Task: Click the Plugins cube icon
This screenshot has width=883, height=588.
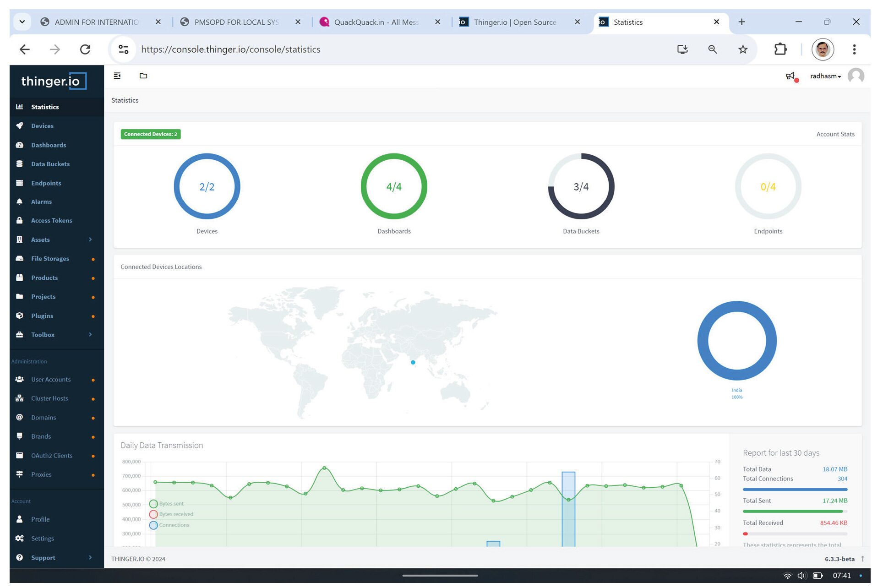Action: pyautogui.click(x=19, y=316)
